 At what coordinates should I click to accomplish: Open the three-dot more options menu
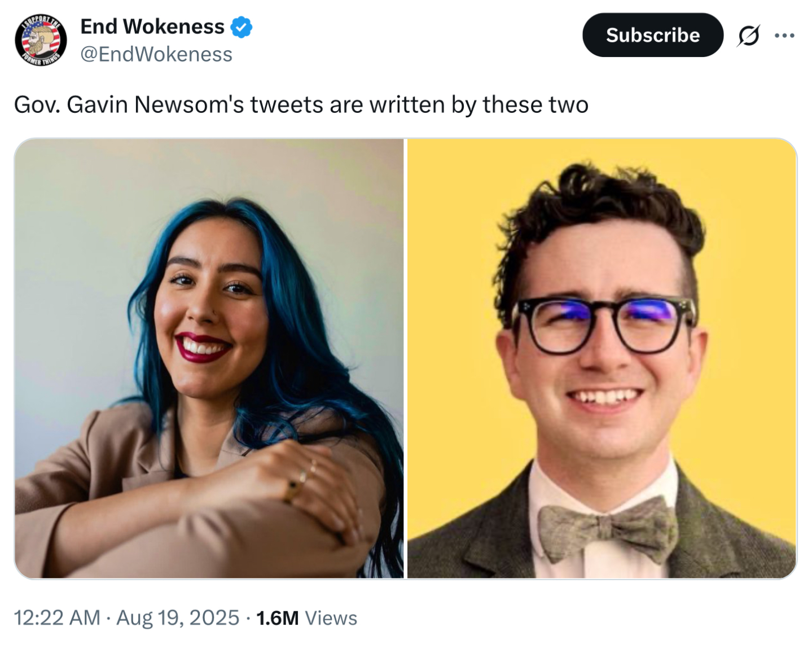coord(784,36)
